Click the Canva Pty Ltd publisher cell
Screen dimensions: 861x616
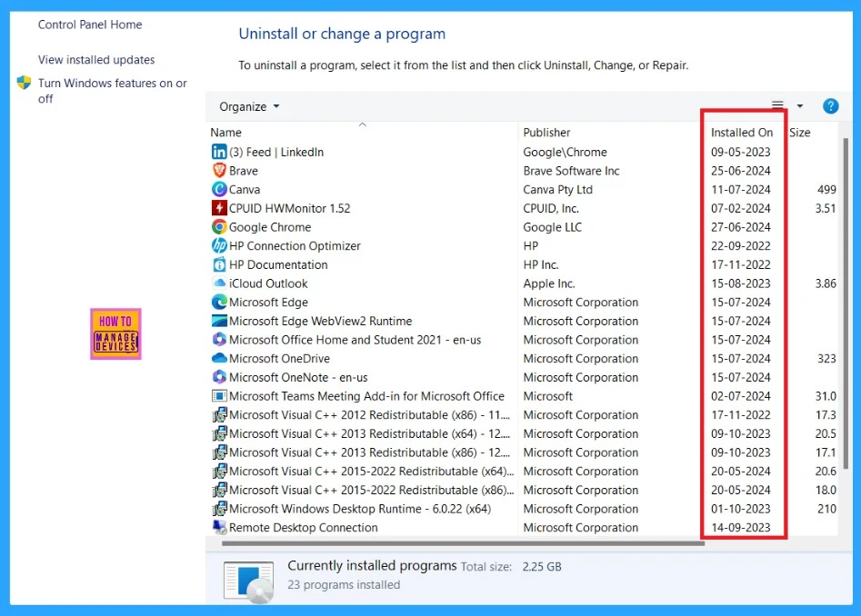click(557, 189)
